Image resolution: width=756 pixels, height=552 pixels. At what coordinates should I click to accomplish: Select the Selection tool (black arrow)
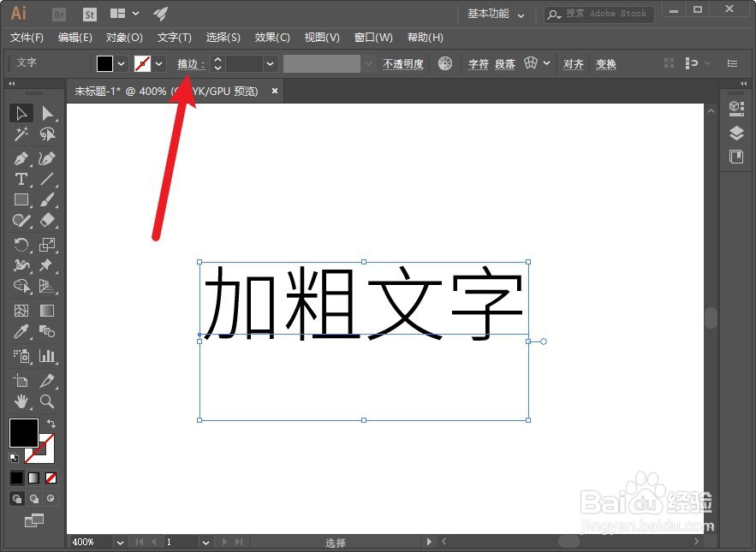pos(21,113)
